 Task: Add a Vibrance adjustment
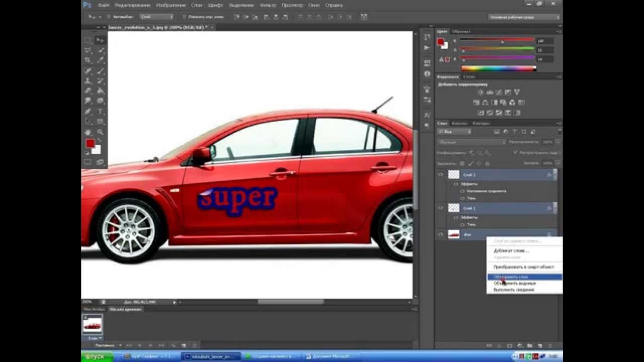point(517,93)
